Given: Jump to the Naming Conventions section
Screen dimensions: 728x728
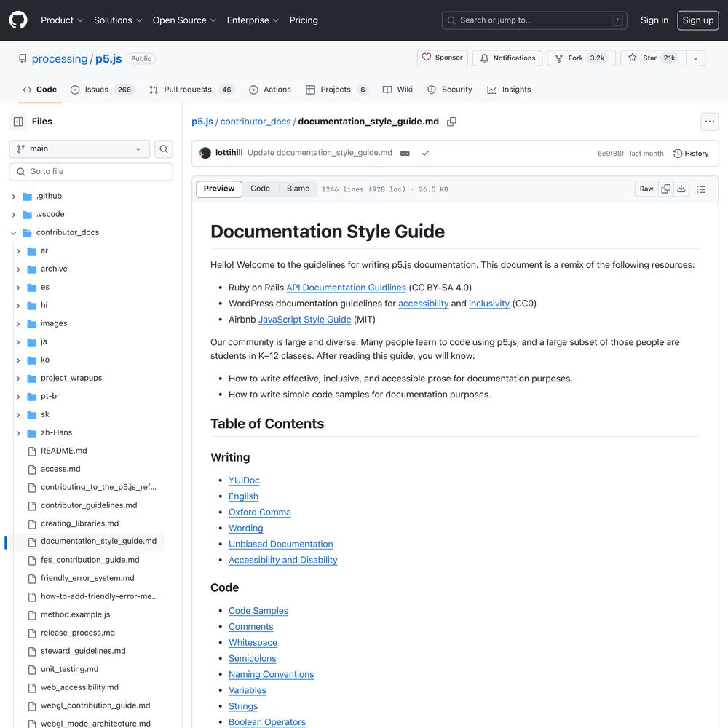Looking at the screenshot, I should point(271,675).
